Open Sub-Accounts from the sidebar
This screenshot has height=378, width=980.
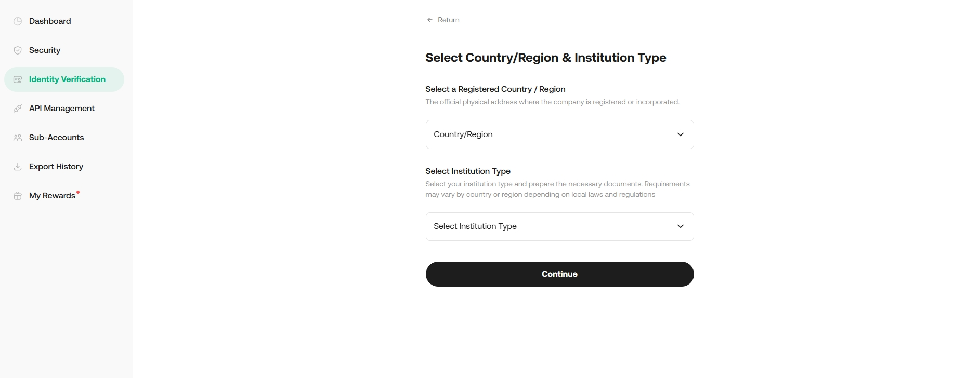(56, 138)
